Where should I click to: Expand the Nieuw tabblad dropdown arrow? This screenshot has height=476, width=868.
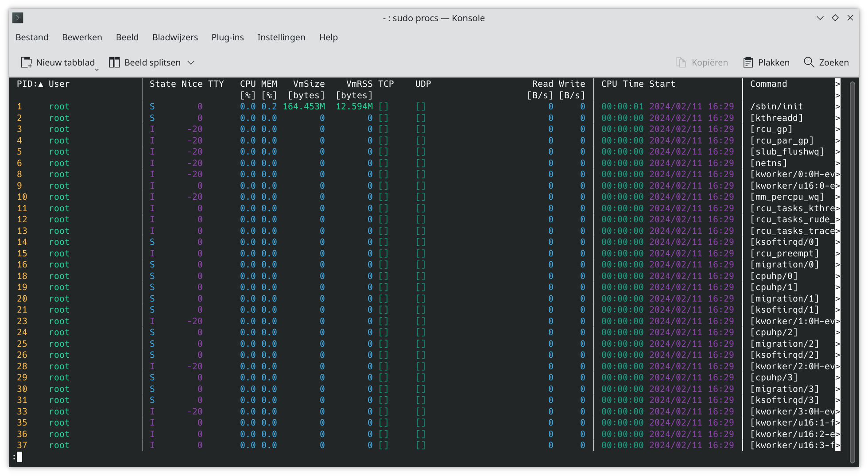[97, 69]
